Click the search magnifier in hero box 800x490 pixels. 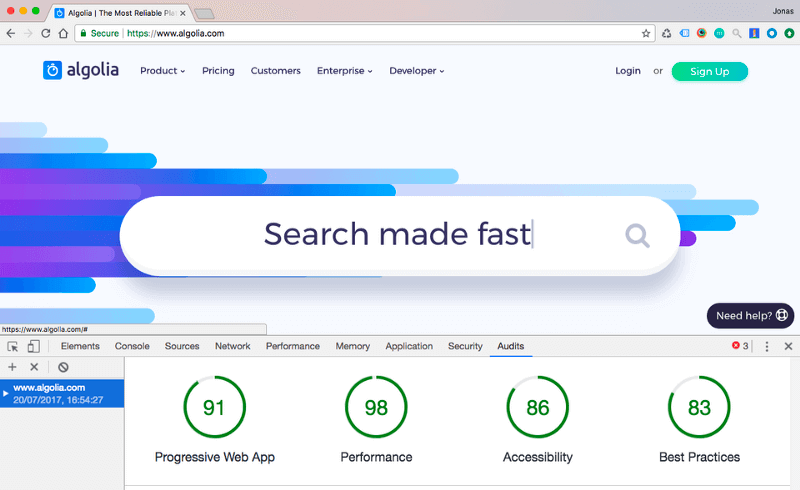click(637, 236)
